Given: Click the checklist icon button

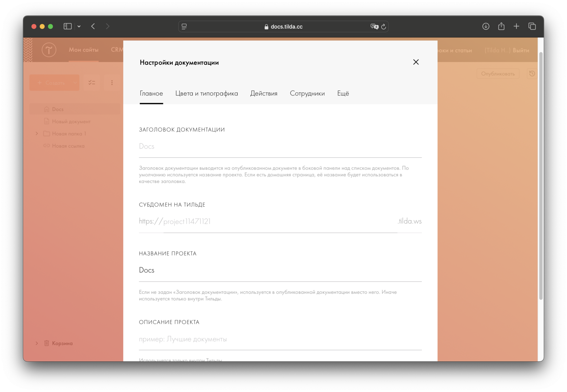Looking at the screenshot, I should click(92, 83).
